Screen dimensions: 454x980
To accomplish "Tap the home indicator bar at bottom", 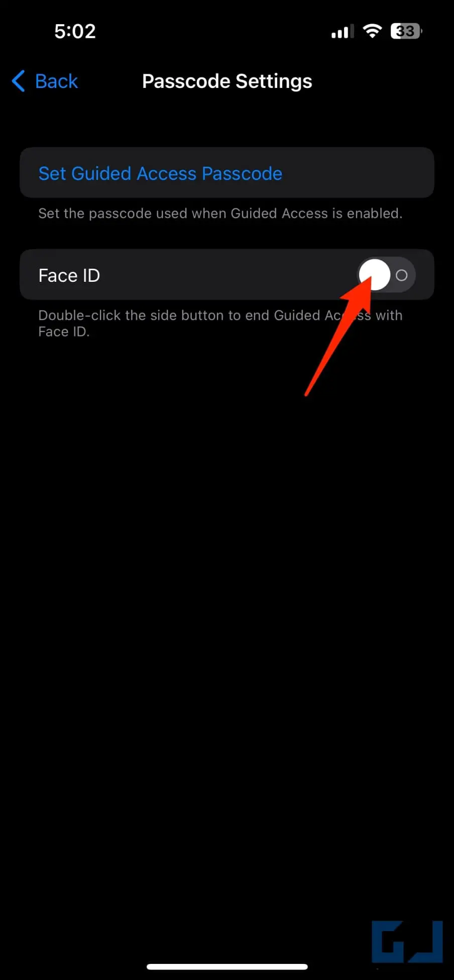I will [x=227, y=966].
